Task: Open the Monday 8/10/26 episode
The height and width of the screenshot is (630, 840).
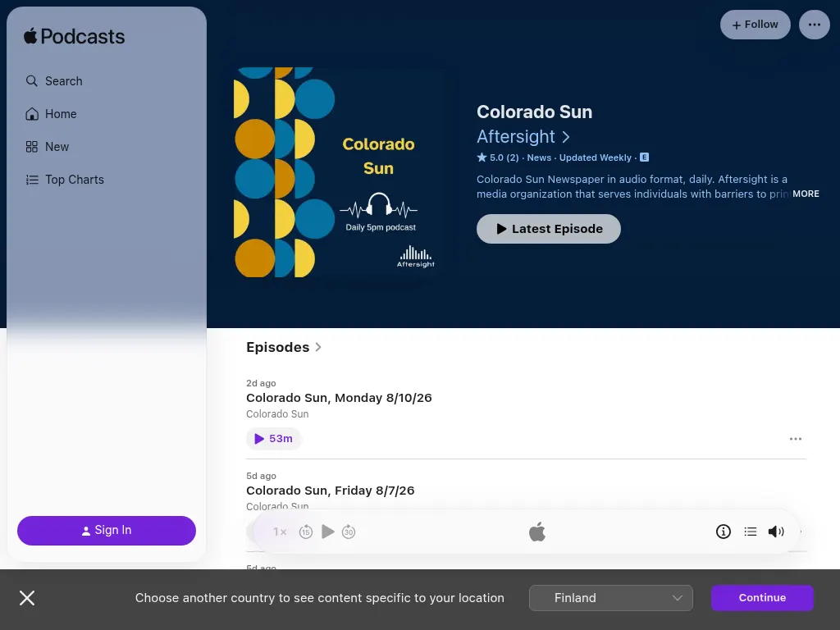Action: pos(339,398)
